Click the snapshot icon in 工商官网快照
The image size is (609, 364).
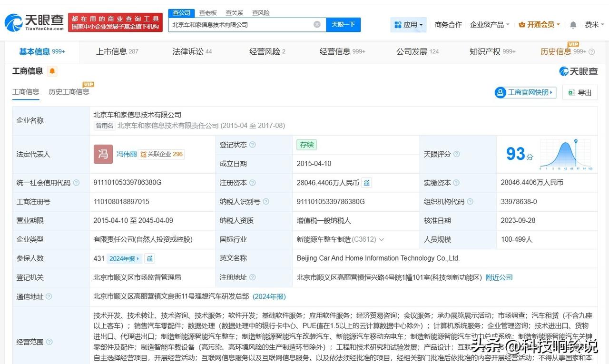point(500,92)
